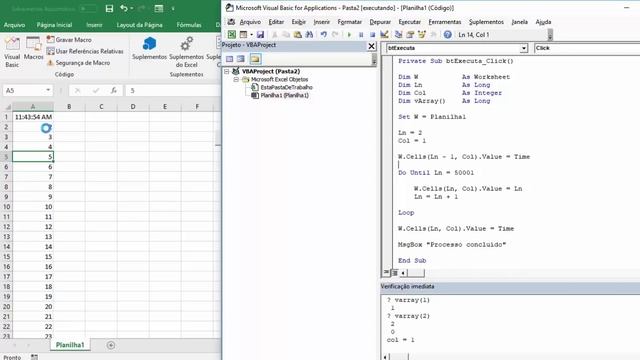Open the Fórmulas ribbon tab in Excel
Image resolution: width=640 pixels, height=360 pixels.
(189, 25)
